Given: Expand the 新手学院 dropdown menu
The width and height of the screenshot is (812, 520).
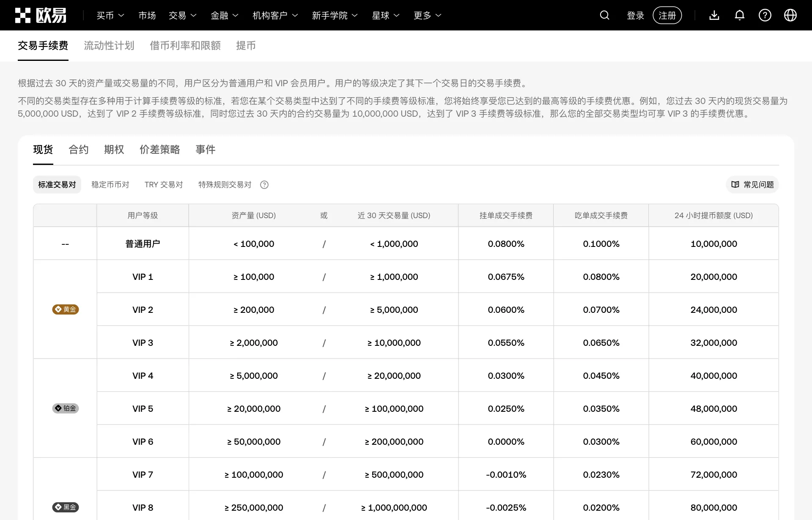Looking at the screenshot, I should [335, 15].
